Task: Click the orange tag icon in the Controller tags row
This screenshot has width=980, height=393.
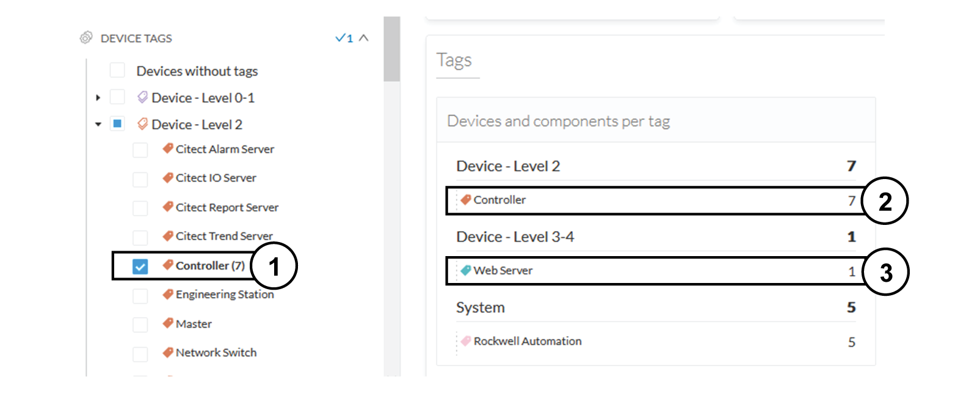Action: point(466,199)
